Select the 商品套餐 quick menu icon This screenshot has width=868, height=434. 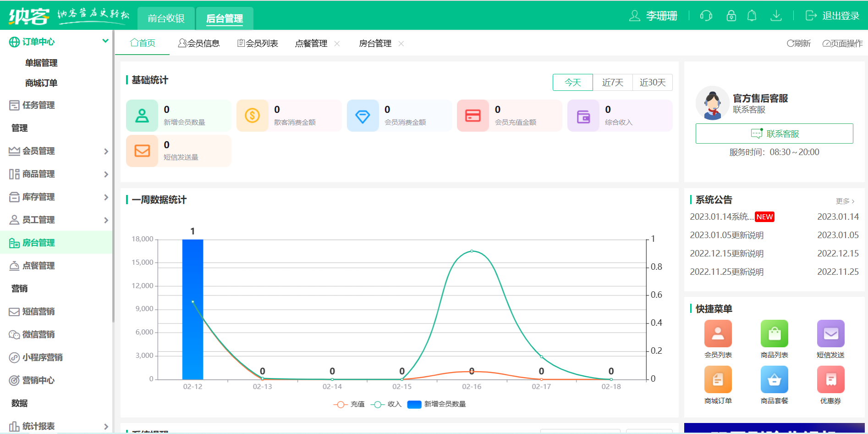[774, 380]
